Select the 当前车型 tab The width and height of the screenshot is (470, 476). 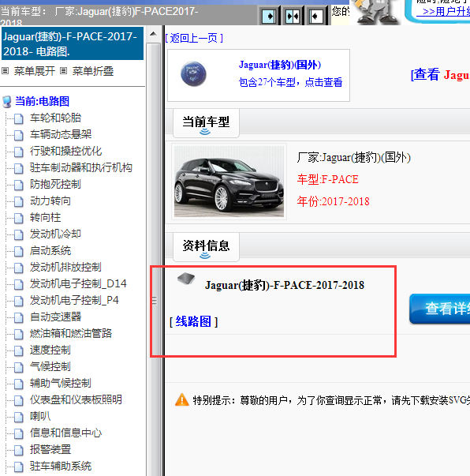point(206,123)
